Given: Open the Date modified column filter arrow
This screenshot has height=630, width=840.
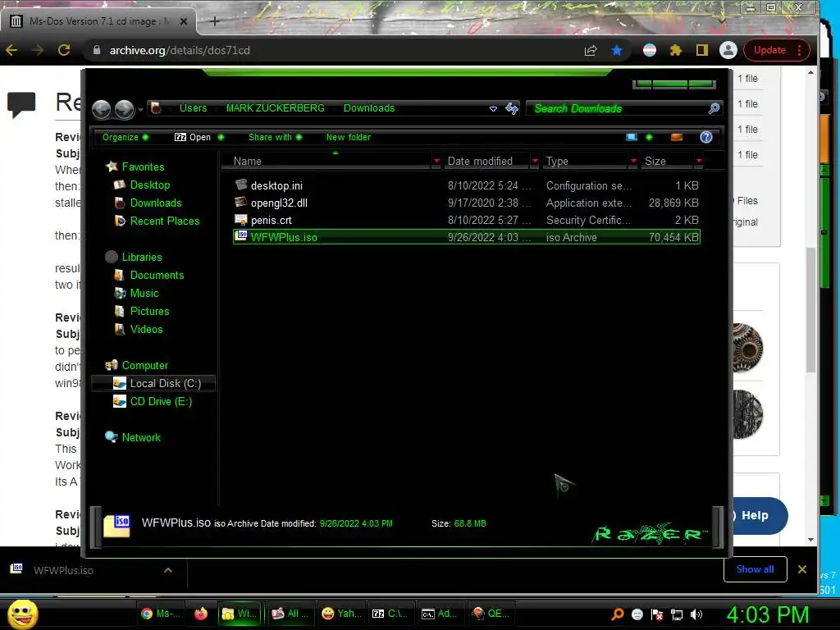Looking at the screenshot, I should pos(535,161).
